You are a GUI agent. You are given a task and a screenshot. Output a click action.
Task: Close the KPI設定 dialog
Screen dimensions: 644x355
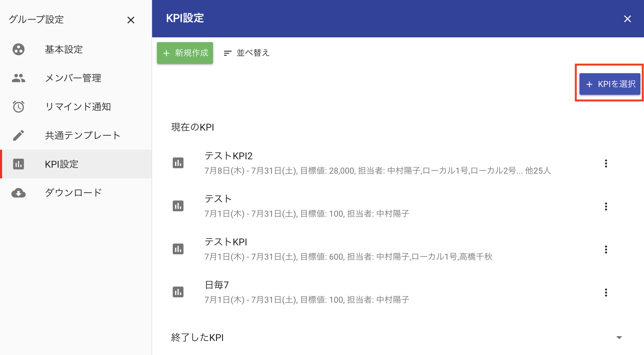click(628, 19)
